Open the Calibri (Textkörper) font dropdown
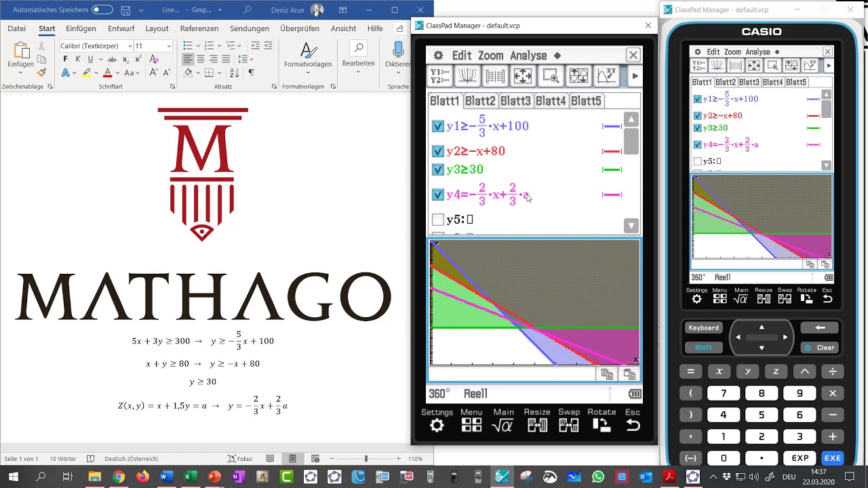 tap(130, 46)
